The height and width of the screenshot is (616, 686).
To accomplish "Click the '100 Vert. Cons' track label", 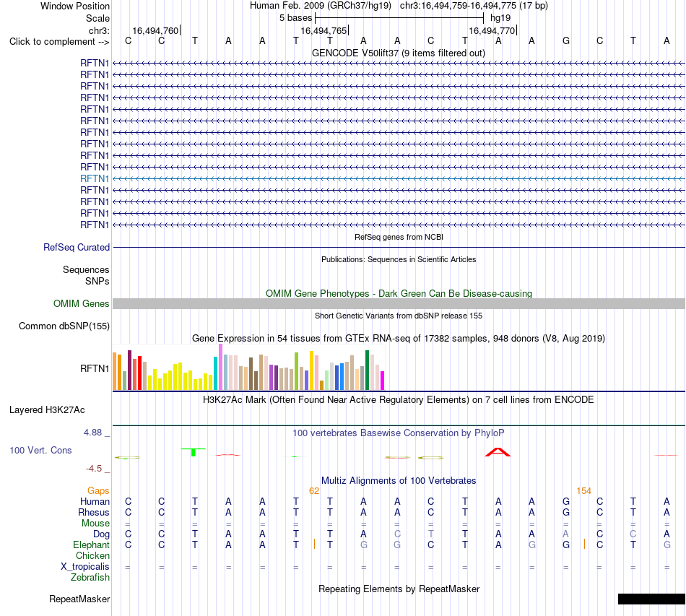I will 40,450.
